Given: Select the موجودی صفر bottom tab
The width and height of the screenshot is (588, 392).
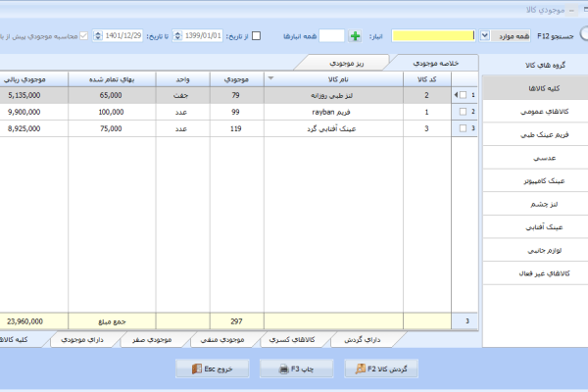Looking at the screenshot, I should [x=152, y=339].
